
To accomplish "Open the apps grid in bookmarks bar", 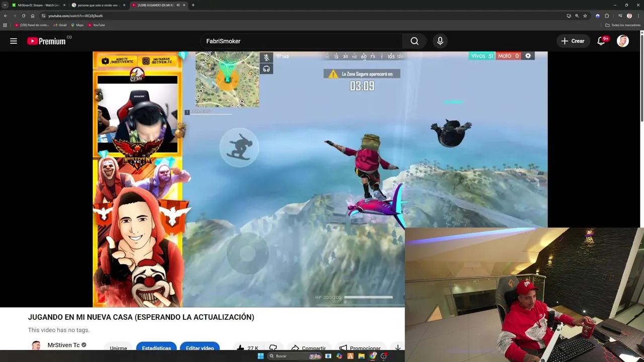I will coord(5,25).
